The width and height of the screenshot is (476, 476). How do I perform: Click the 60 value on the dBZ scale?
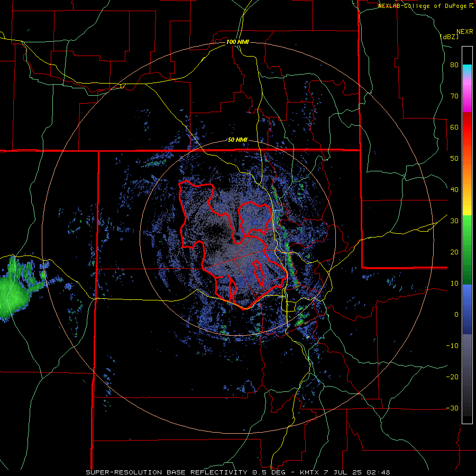(x=454, y=127)
